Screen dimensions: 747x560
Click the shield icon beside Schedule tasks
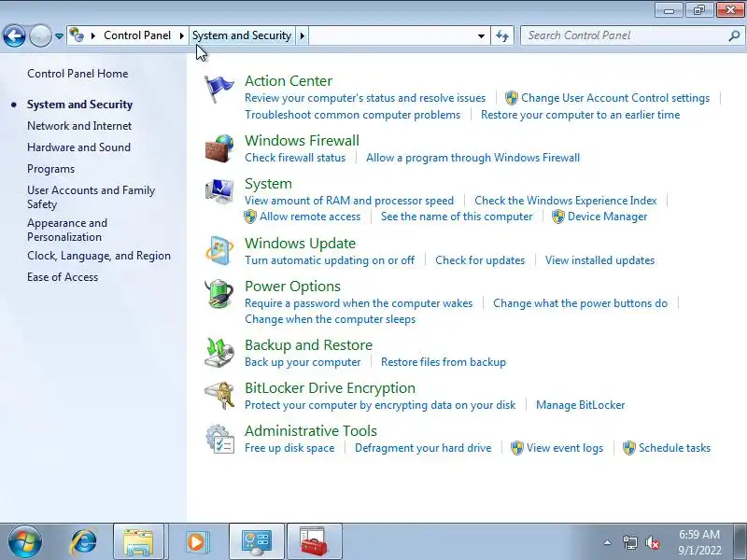628,448
